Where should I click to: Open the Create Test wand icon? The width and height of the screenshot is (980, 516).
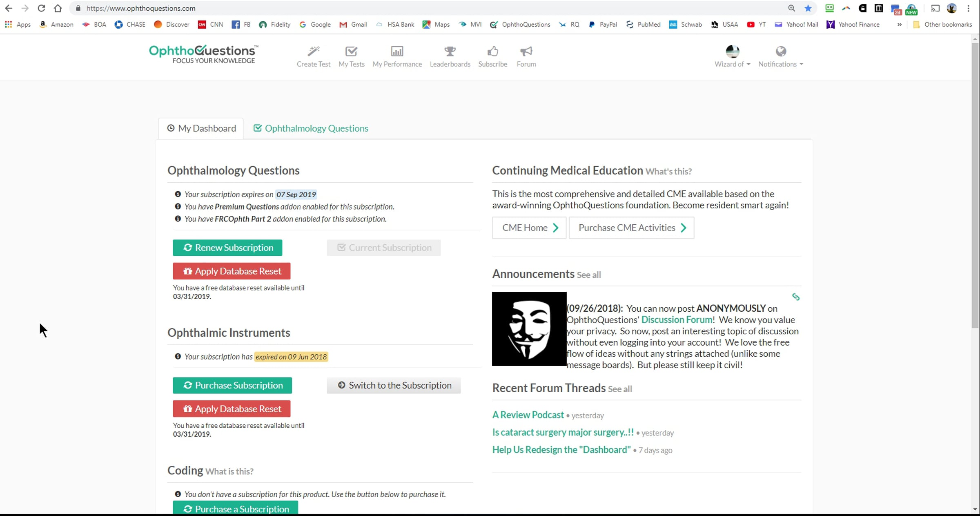313,51
